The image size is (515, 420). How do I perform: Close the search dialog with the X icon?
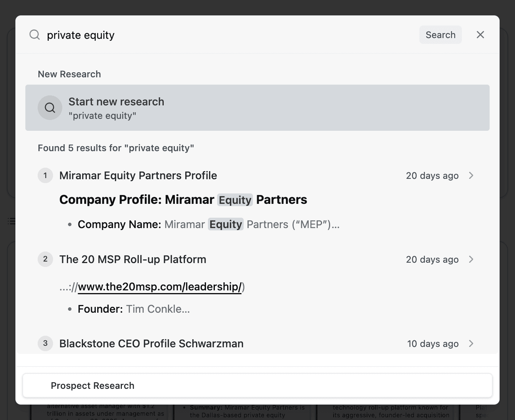[x=480, y=35]
